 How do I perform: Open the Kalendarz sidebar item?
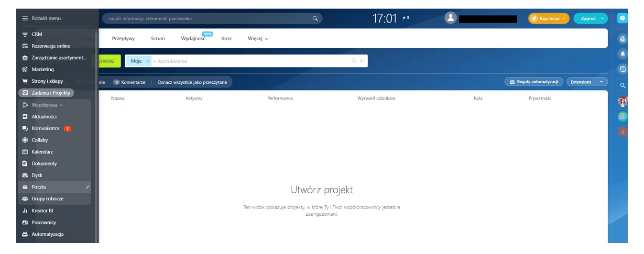42,152
